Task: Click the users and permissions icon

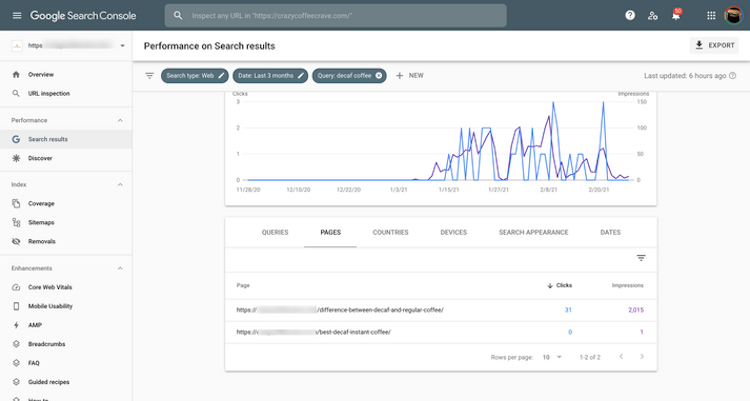Action: pyautogui.click(x=652, y=15)
